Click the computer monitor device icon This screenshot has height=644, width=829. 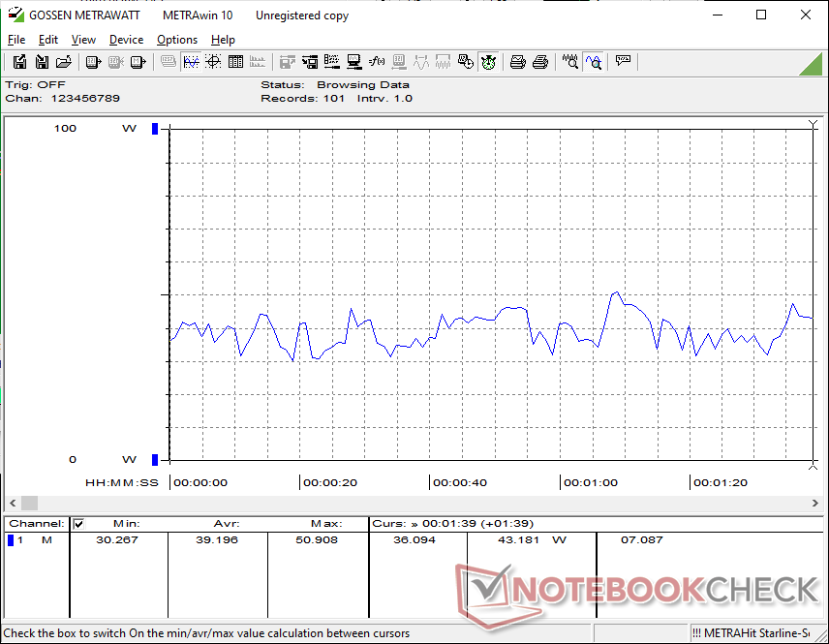354,62
